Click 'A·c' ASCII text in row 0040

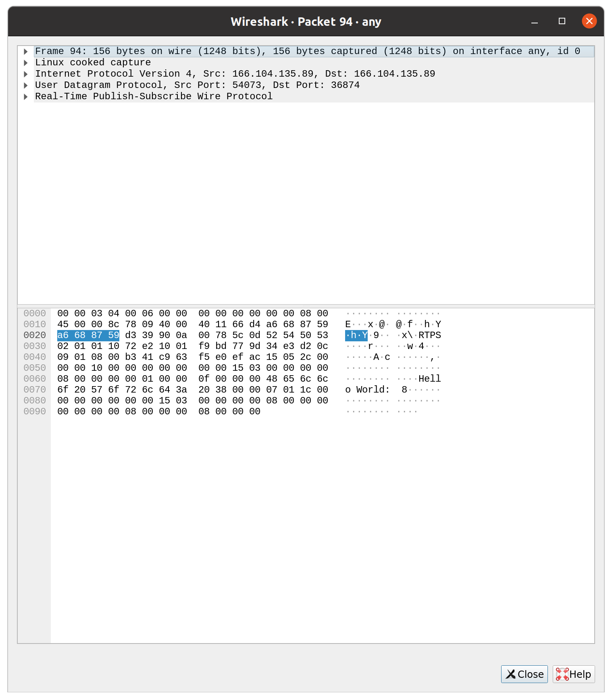[x=382, y=357]
